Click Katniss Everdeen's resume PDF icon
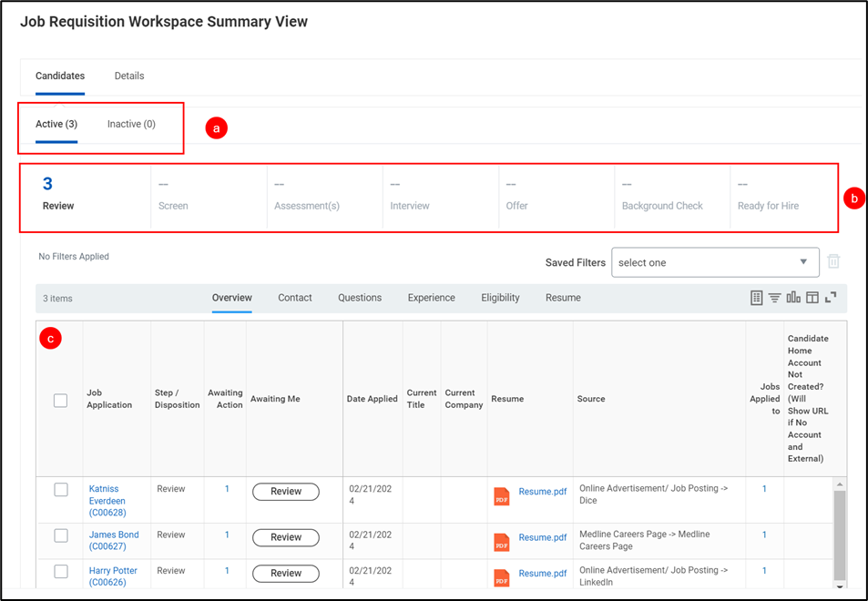 [502, 496]
